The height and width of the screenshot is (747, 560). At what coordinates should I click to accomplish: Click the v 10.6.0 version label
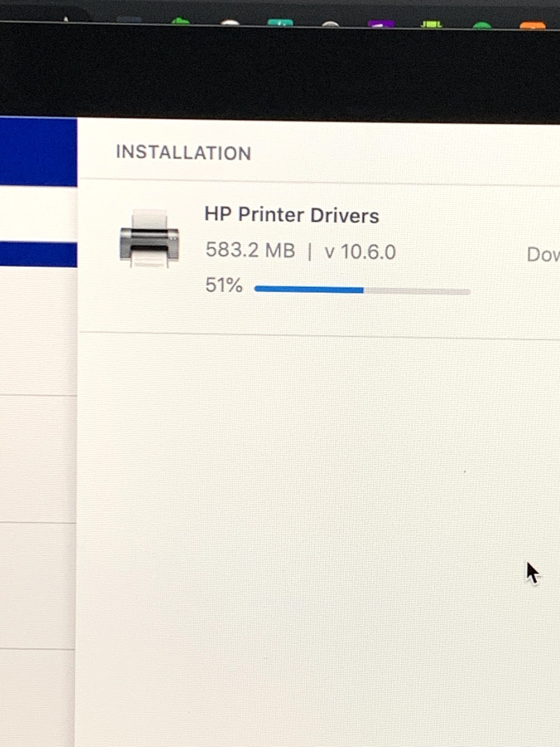(x=360, y=252)
